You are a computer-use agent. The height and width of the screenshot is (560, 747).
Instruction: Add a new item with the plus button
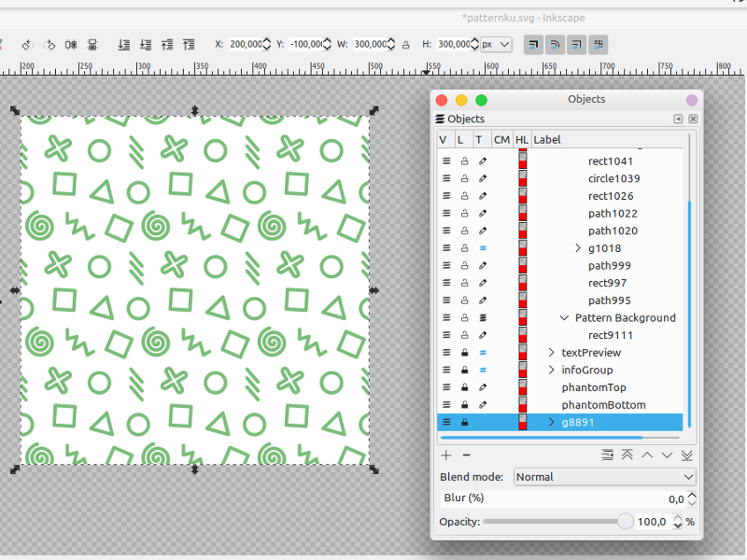[x=446, y=455]
